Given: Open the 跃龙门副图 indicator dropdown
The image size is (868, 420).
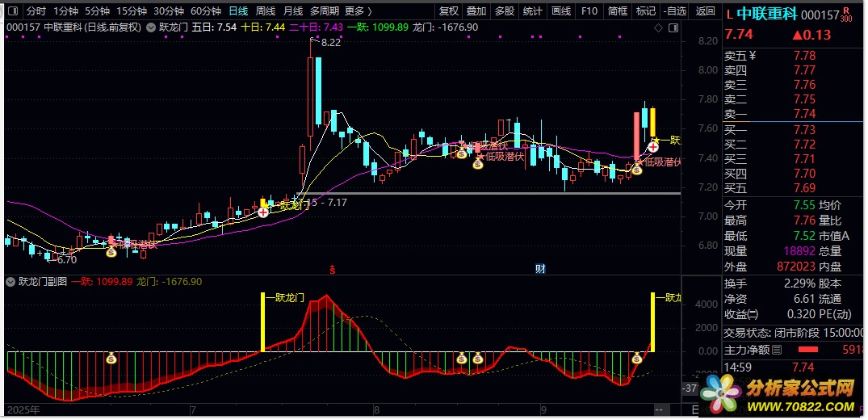Looking at the screenshot, I should click(x=10, y=281).
